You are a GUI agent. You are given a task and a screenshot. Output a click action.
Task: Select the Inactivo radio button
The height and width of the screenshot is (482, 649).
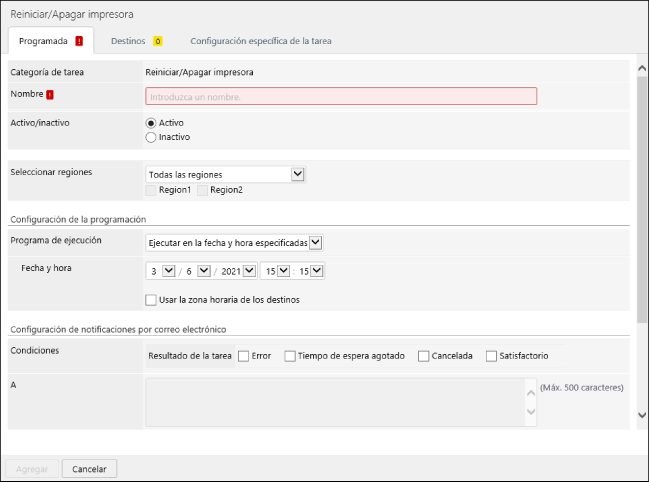(152, 137)
